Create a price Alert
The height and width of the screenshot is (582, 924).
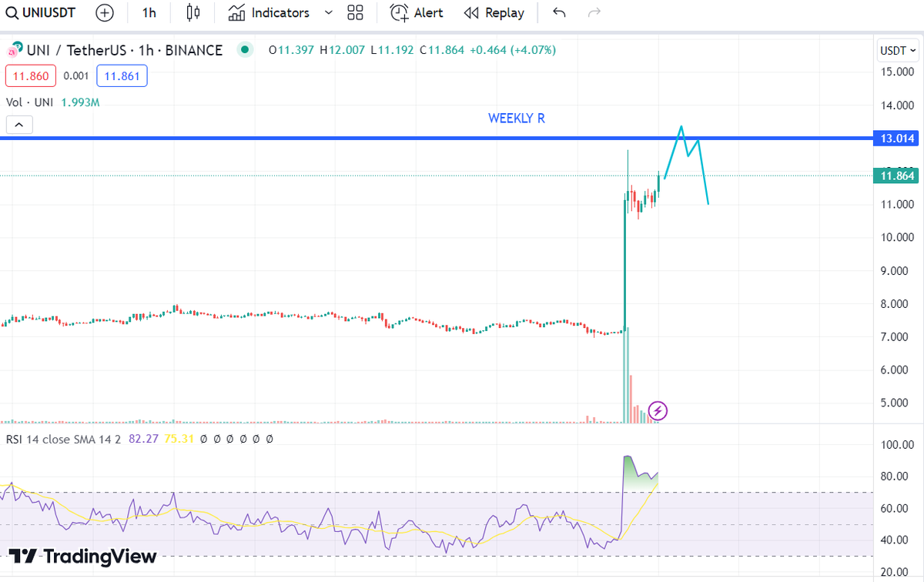coord(417,12)
